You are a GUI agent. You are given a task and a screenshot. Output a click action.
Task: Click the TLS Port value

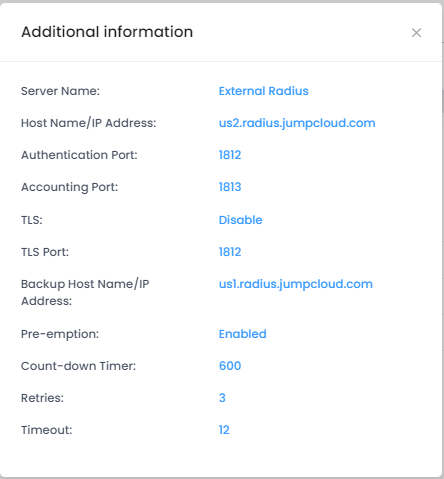[230, 252]
